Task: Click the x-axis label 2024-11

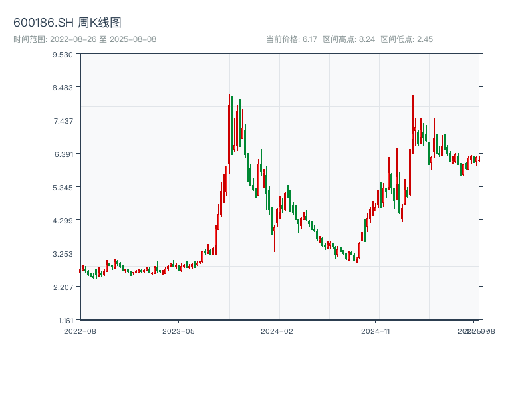Action: (375, 331)
